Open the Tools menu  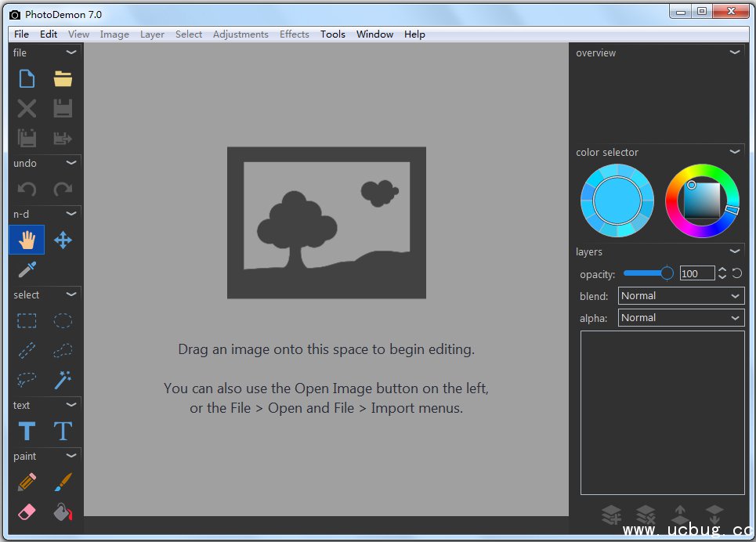pyautogui.click(x=332, y=34)
